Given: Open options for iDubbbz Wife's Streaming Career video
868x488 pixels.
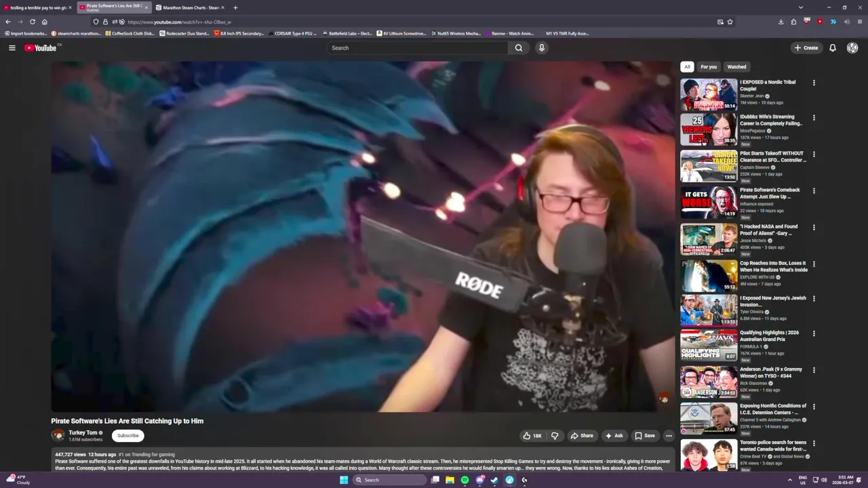Looking at the screenshot, I should [814, 118].
